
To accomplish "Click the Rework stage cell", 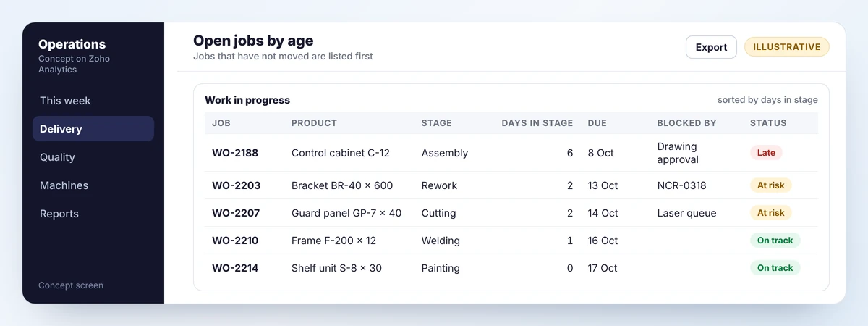I will coord(439,185).
